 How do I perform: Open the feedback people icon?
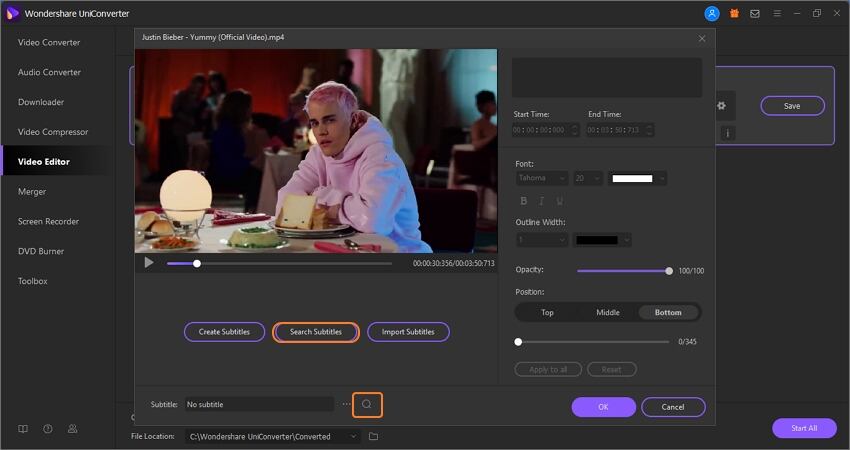72,429
